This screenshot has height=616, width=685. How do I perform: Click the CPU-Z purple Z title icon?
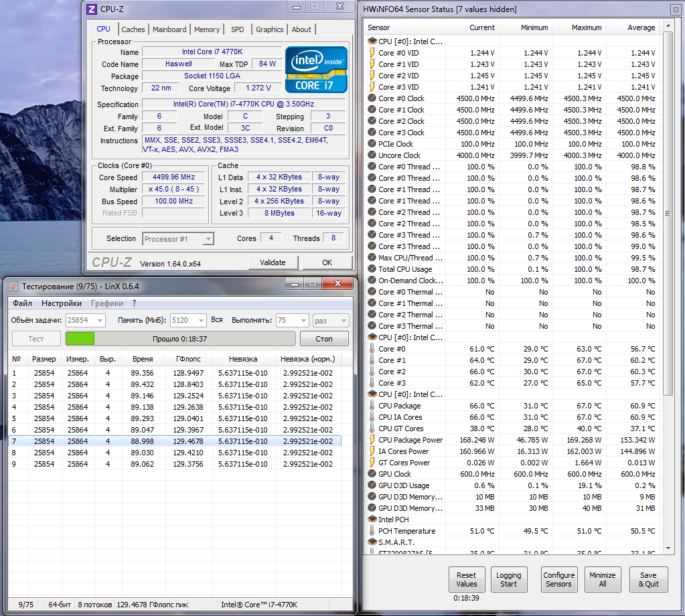point(92,9)
